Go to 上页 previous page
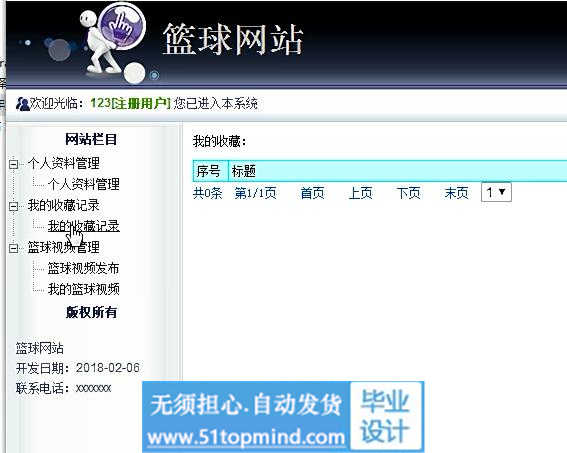The image size is (567, 453). pyautogui.click(x=360, y=193)
